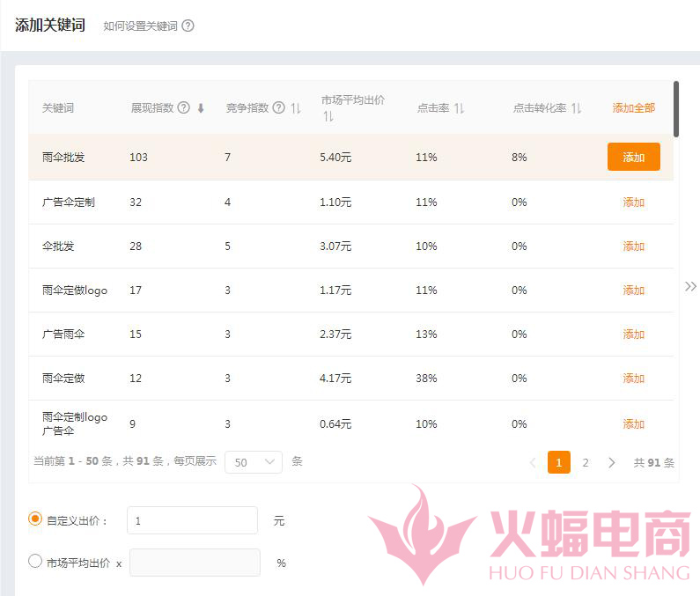Image resolution: width=700 pixels, height=596 pixels.
Task: Click help icon beside 如何设置关键词
Action: click(x=188, y=26)
